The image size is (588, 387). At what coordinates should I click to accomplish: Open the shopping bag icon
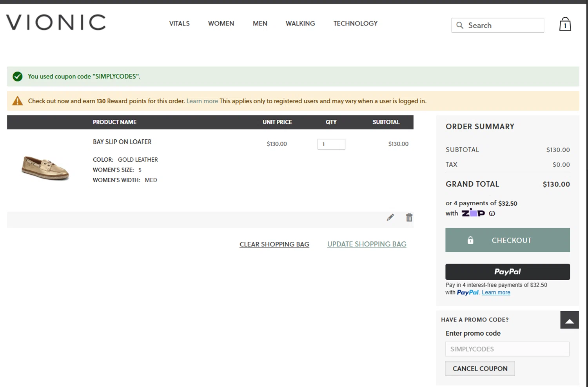pyautogui.click(x=565, y=24)
